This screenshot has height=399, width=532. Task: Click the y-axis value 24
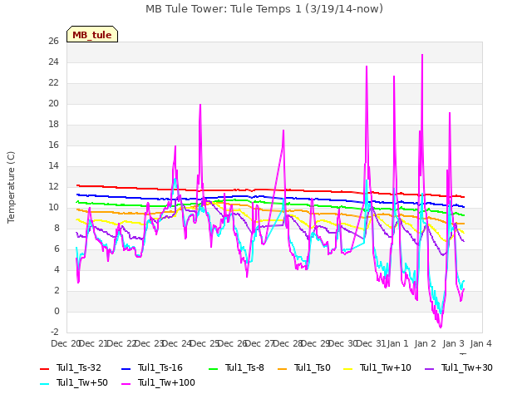pyautogui.click(x=53, y=62)
